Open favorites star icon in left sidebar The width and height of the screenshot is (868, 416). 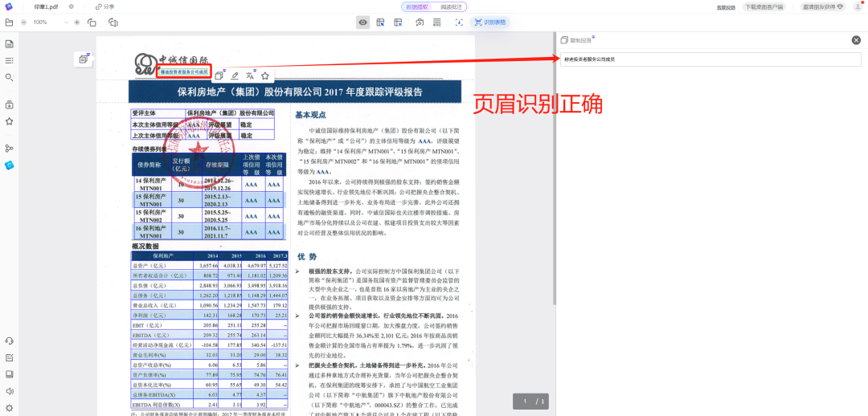point(10,121)
